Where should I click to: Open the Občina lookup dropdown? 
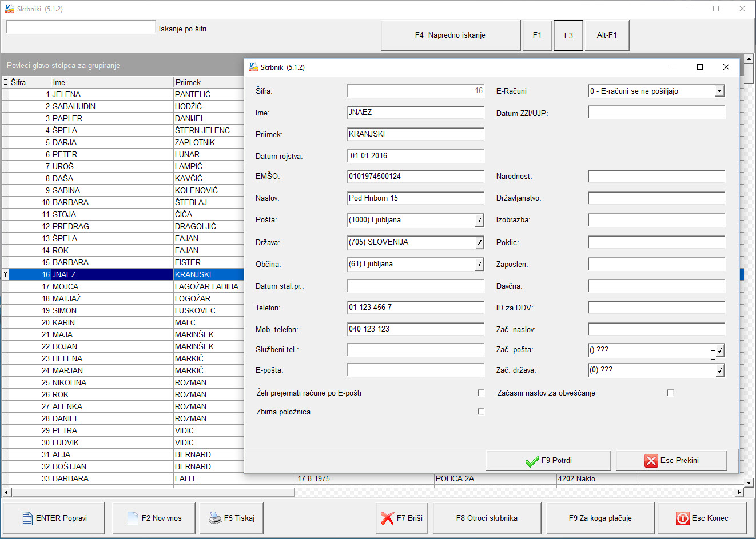pyautogui.click(x=479, y=265)
